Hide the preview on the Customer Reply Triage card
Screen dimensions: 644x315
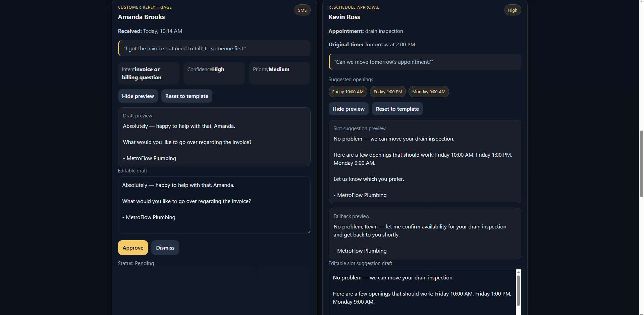(138, 96)
